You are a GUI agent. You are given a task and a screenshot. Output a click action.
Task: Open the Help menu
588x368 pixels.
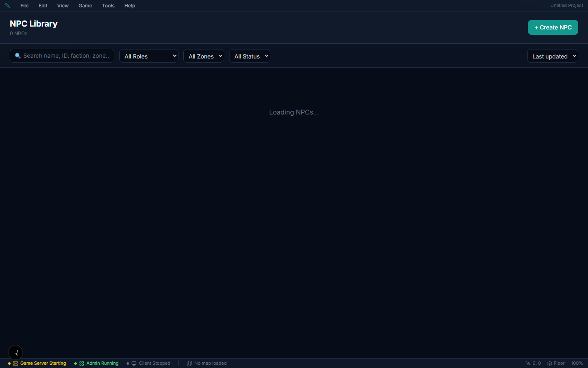(130, 6)
